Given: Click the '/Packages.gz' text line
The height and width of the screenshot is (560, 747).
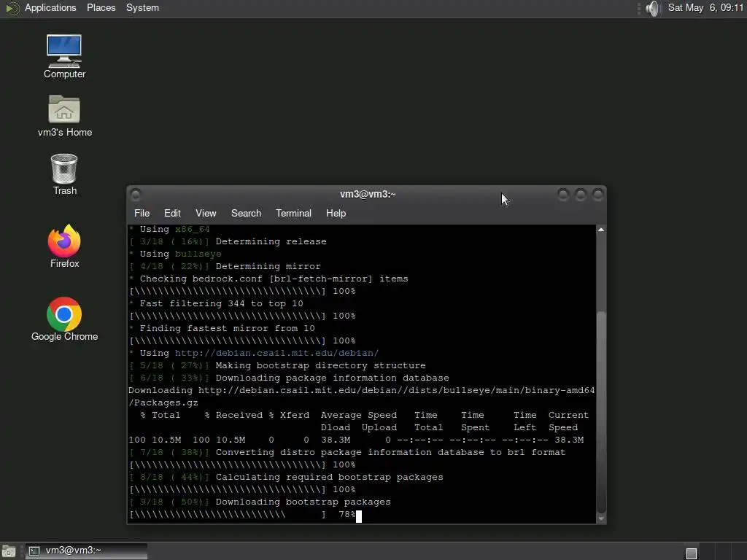Looking at the screenshot, I should 163,402.
